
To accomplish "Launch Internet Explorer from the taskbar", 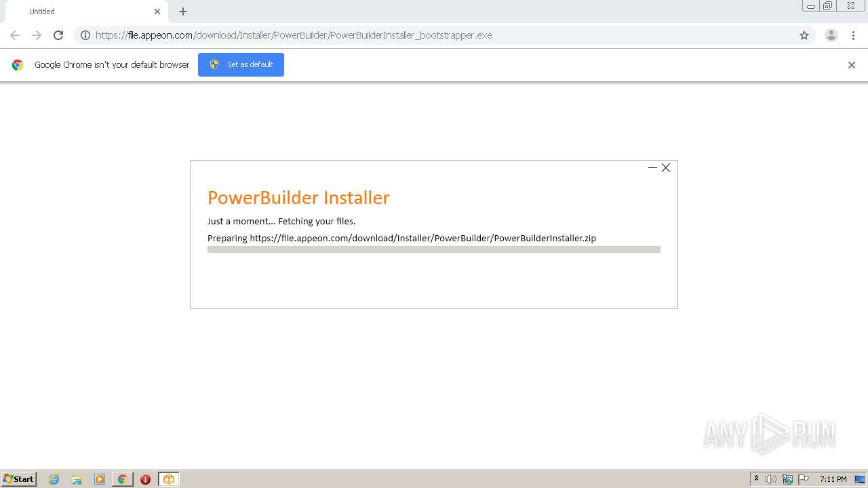I will 54,479.
